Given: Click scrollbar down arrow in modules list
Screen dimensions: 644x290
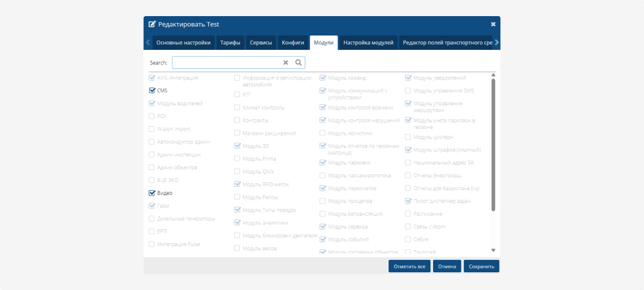Looking at the screenshot, I should point(493,250).
